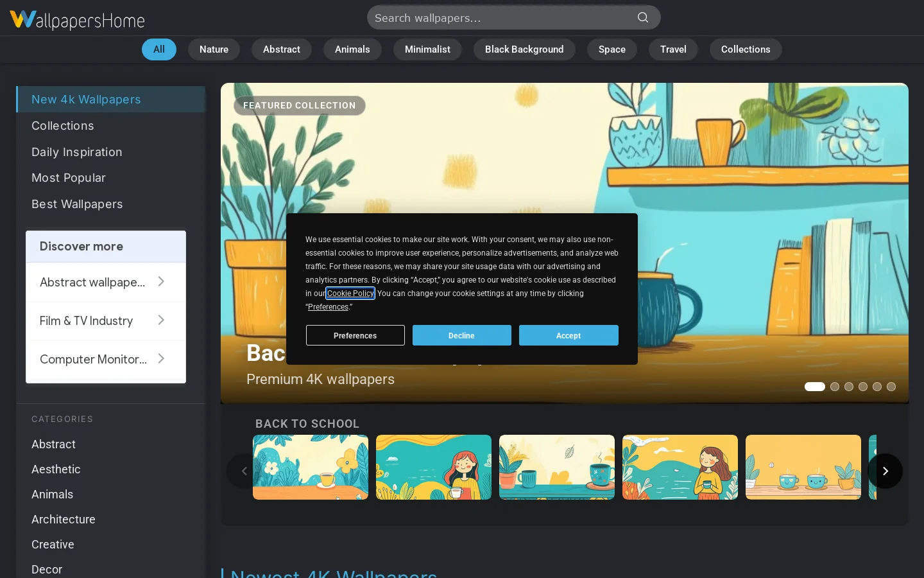The height and width of the screenshot is (578, 924).
Task: Accept cookies in the consent dialog
Action: click(x=569, y=335)
